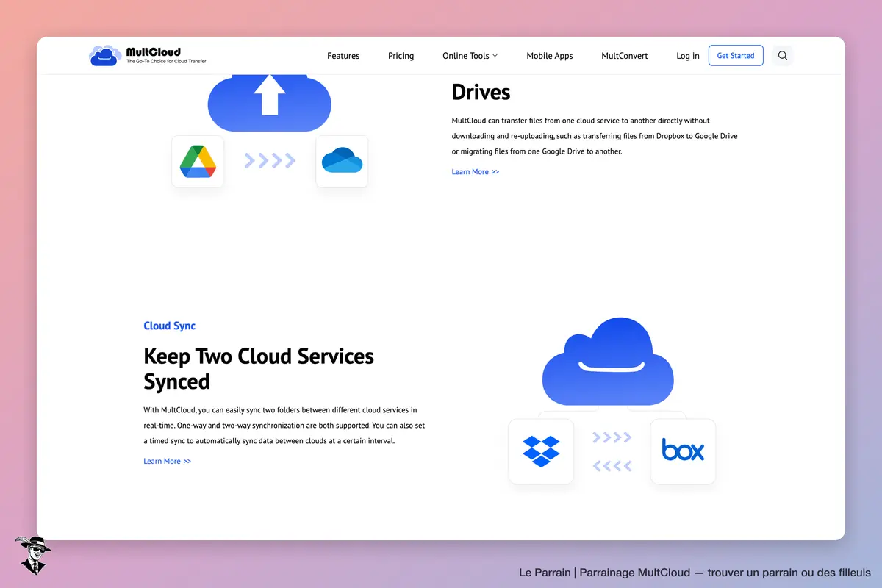Open the MultCloud logo home link

148,55
